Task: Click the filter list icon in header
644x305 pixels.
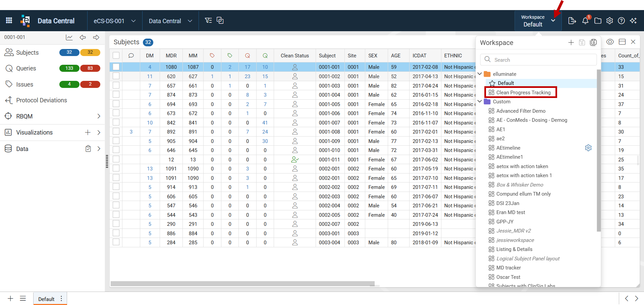Action: click(x=208, y=20)
